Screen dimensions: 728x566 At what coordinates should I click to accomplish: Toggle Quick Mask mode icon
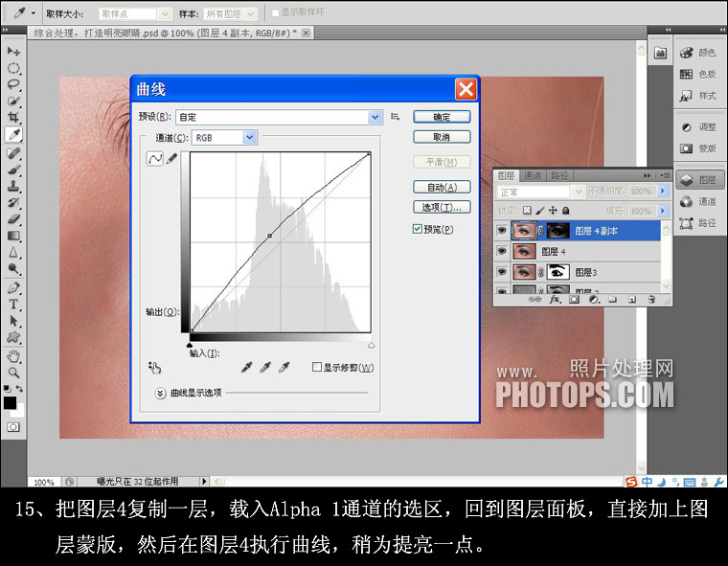point(13,427)
